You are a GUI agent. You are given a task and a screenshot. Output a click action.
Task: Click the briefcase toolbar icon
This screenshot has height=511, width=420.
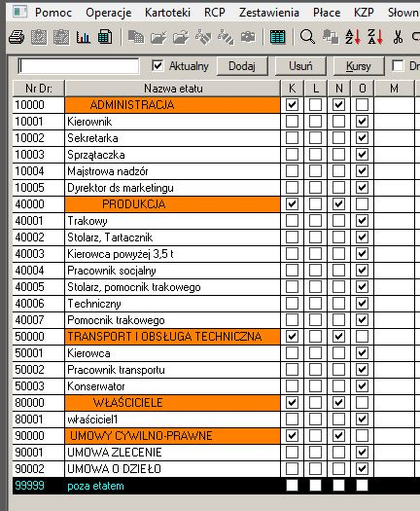point(248,37)
